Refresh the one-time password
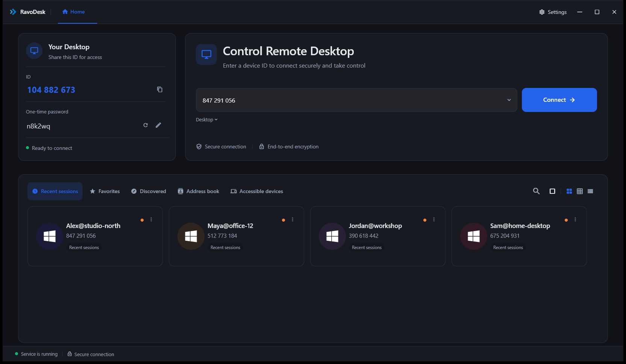This screenshot has height=364, width=626. pyautogui.click(x=146, y=125)
